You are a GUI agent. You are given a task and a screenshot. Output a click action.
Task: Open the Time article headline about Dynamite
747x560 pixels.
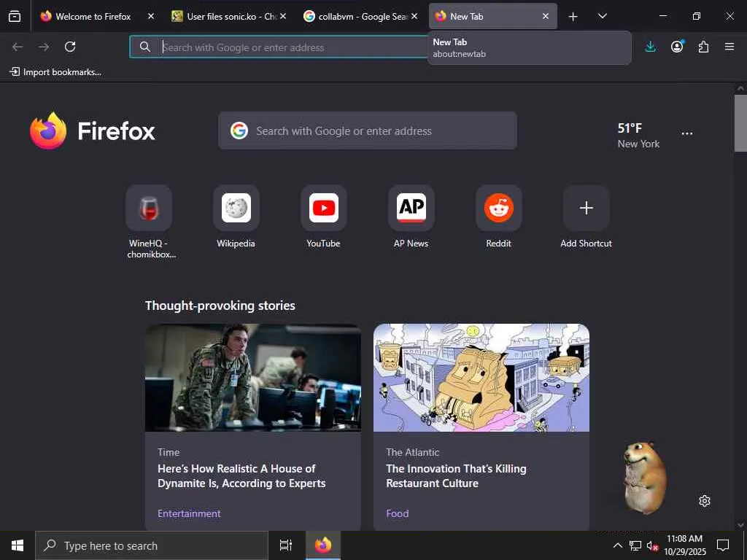point(241,475)
